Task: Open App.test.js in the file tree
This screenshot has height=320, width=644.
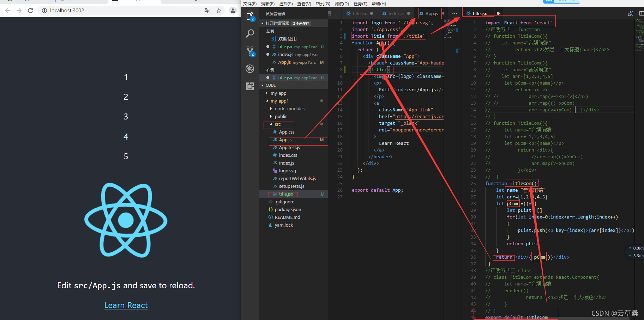Action: coord(289,148)
